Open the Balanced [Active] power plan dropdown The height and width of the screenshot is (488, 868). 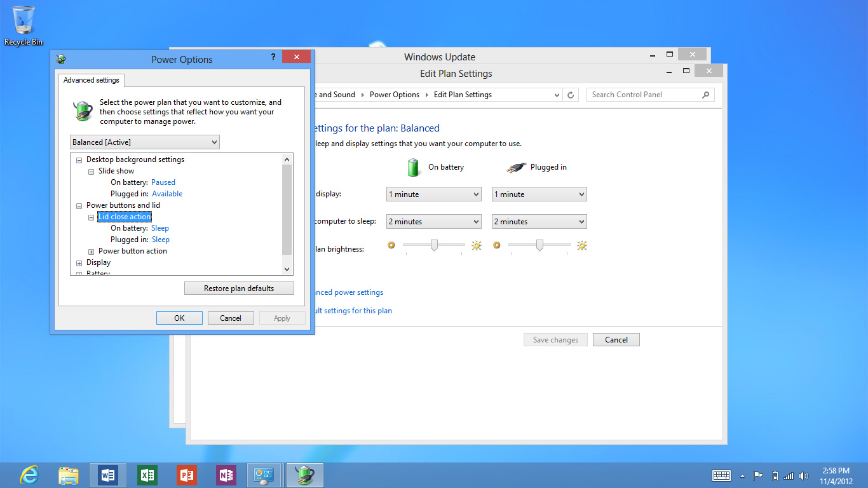pos(144,142)
